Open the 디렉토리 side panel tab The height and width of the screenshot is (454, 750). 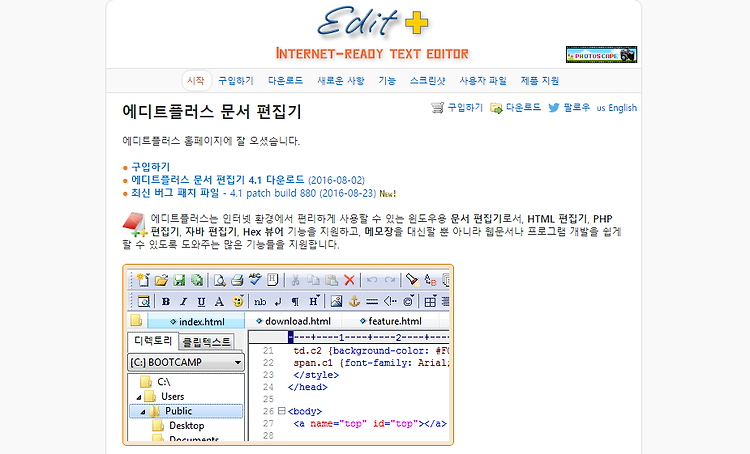(x=153, y=341)
